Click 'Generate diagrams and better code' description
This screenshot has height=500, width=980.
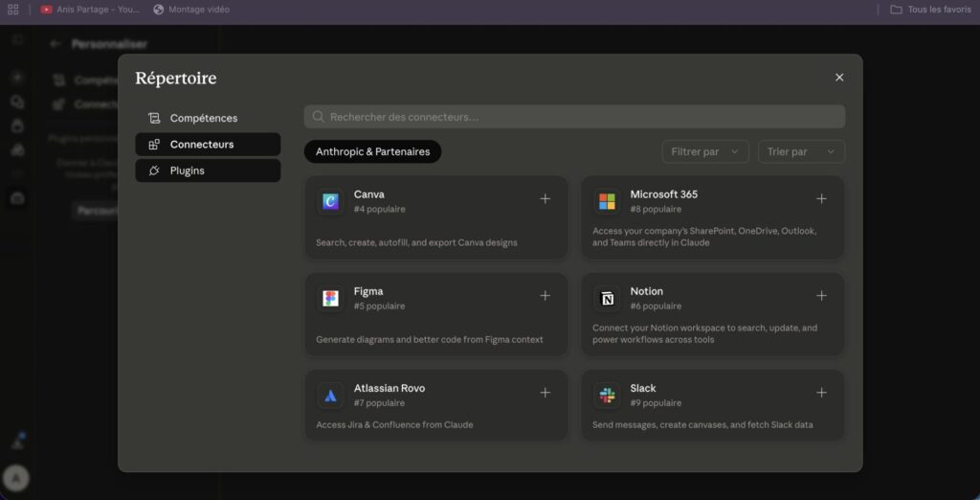pyautogui.click(x=430, y=340)
